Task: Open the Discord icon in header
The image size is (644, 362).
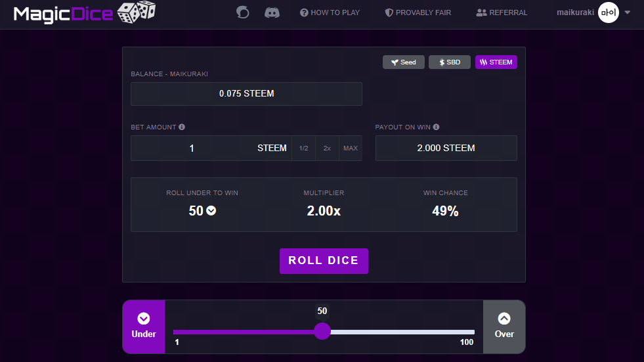Action: click(272, 12)
